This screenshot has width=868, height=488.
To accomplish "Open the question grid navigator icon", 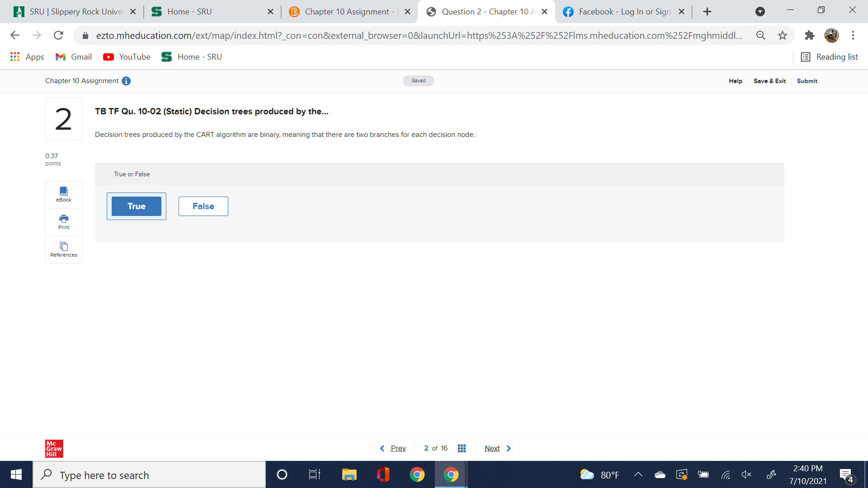I will 462,448.
